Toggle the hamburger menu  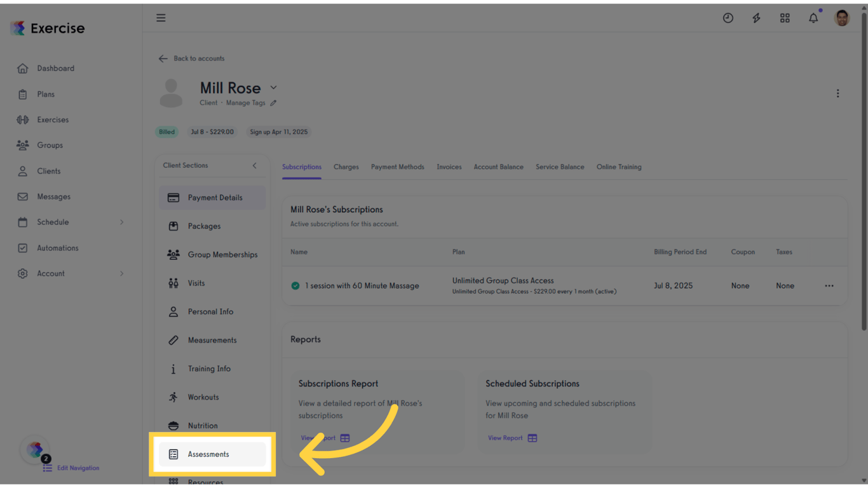click(161, 17)
